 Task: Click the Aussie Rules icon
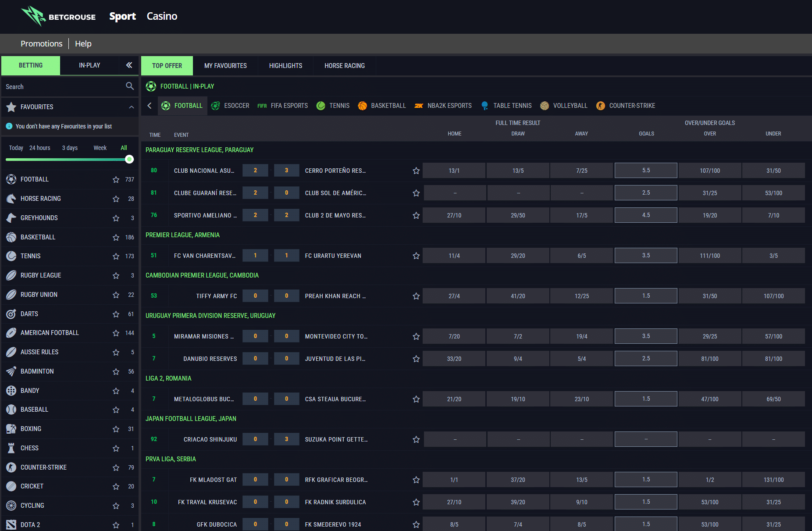point(11,352)
